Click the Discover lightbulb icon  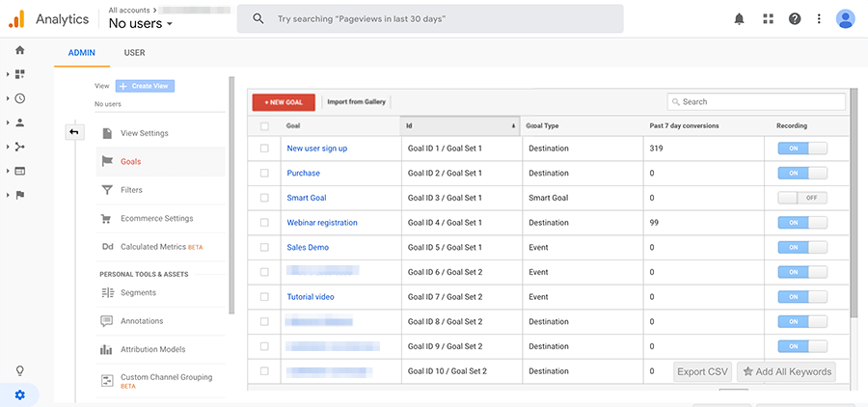click(20, 371)
